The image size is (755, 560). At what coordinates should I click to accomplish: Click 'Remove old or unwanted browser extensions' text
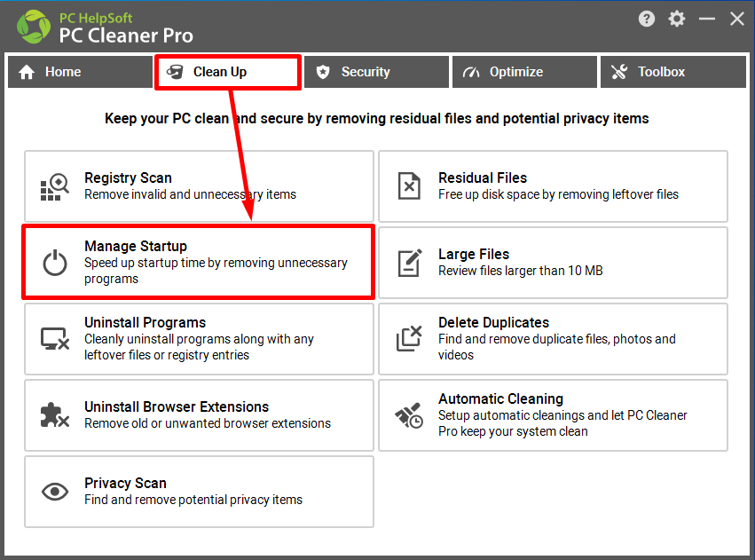tap(208, 423)
